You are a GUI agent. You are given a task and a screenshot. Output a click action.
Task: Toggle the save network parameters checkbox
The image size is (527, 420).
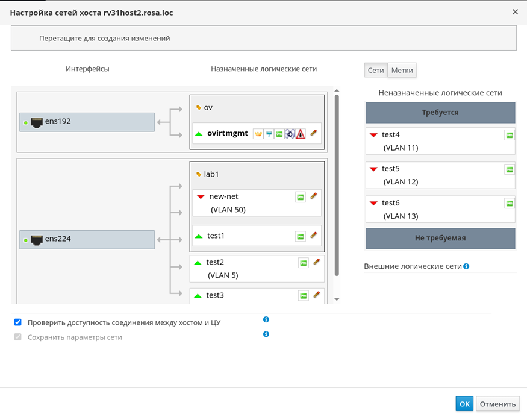point(18,337)
